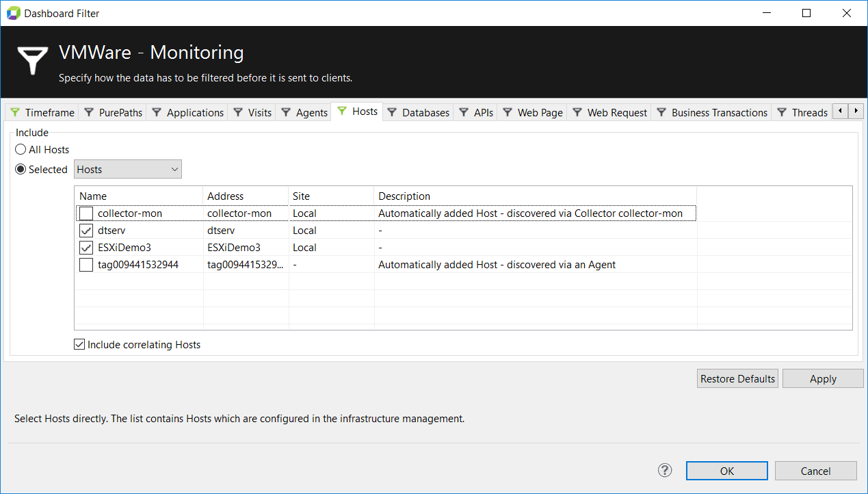This screenshot has width=868, height=494.
Task: Open the Hosts selection dropdown
Action: click(x=128, y=169)
